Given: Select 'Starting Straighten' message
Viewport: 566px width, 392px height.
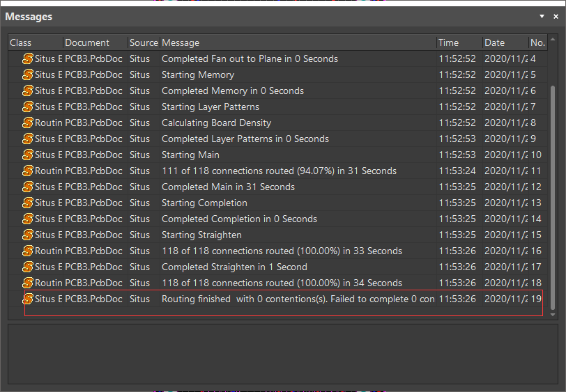Looking at the screenshot, I should point(201,235).
